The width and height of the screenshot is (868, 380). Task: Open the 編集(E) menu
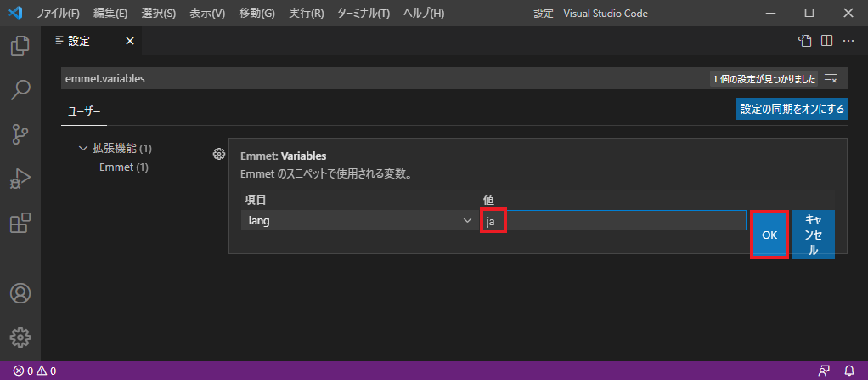(110, 13)
